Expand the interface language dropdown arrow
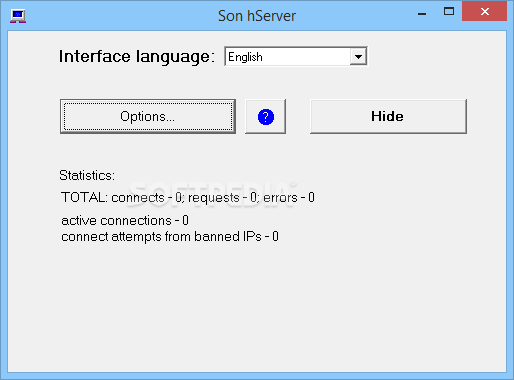Screen dimensions: 514x380 tap(358, 57)
